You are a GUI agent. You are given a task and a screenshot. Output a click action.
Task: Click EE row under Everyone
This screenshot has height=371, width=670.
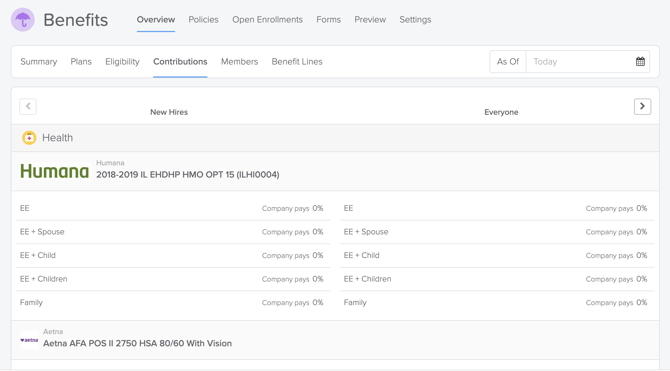point(497,208)
